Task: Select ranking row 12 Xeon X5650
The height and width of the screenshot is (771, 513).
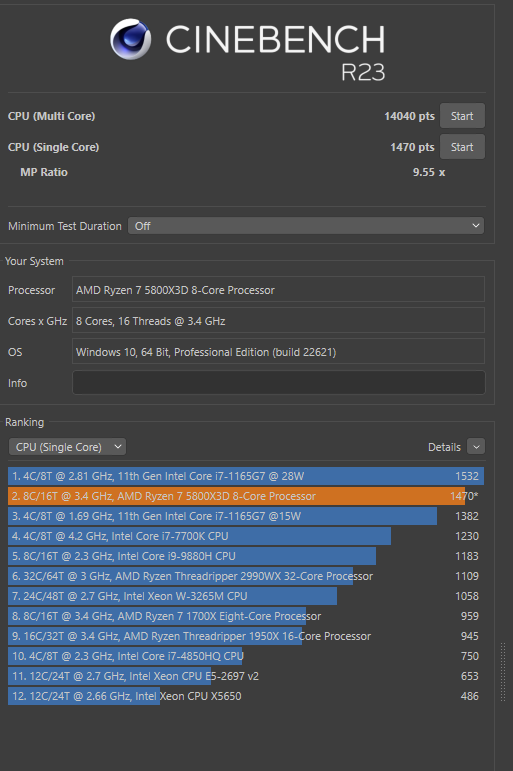Action: [x=246, y=696]
